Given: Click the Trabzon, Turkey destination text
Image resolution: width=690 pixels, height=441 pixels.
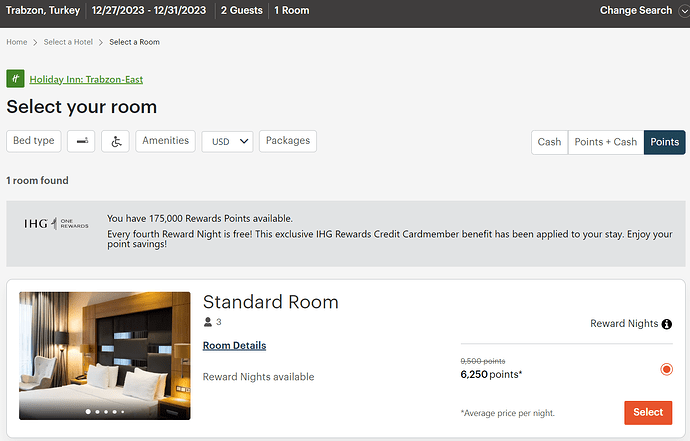Looking at the screenshot, I should pyautogui.click(x=43, y=11).
